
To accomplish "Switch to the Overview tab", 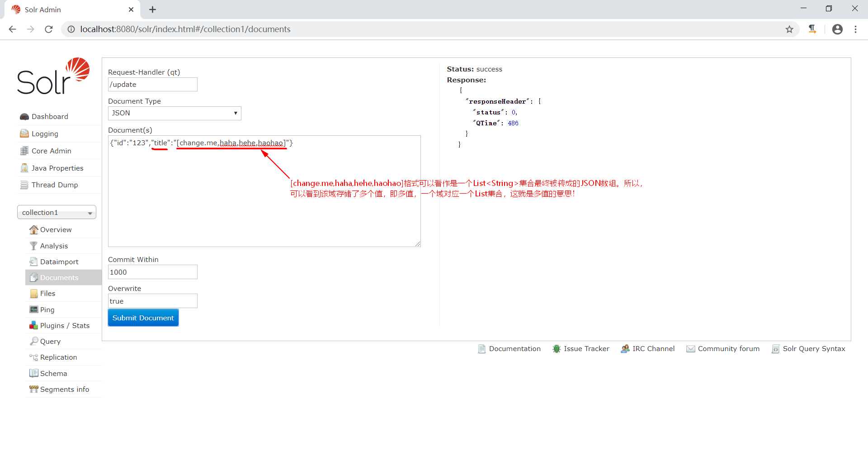I will point(55,229).
